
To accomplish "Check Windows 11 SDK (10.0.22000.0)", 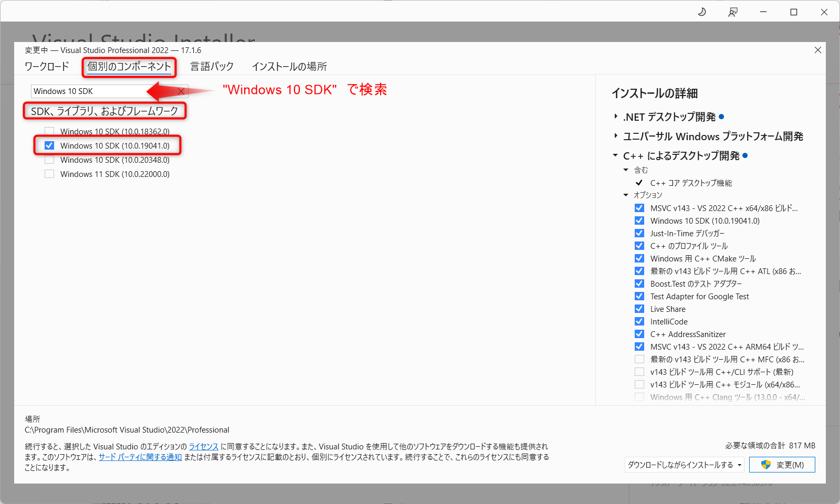I will click(49, 174).
